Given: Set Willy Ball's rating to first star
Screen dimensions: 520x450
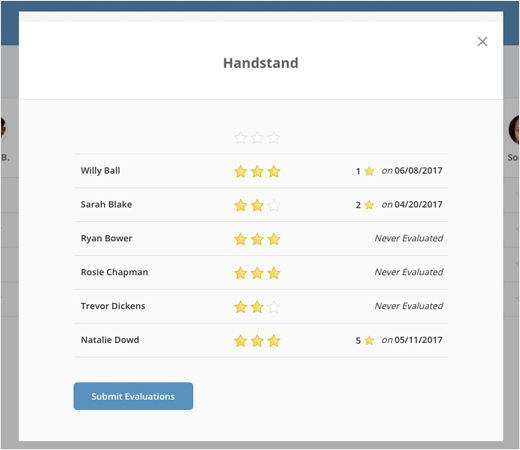Looking at the screenshot, I should pos(240,172).
